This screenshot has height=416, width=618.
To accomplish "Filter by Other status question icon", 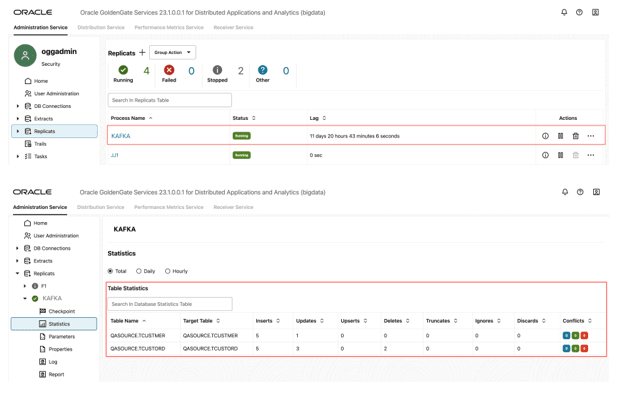I will point(262,70).
